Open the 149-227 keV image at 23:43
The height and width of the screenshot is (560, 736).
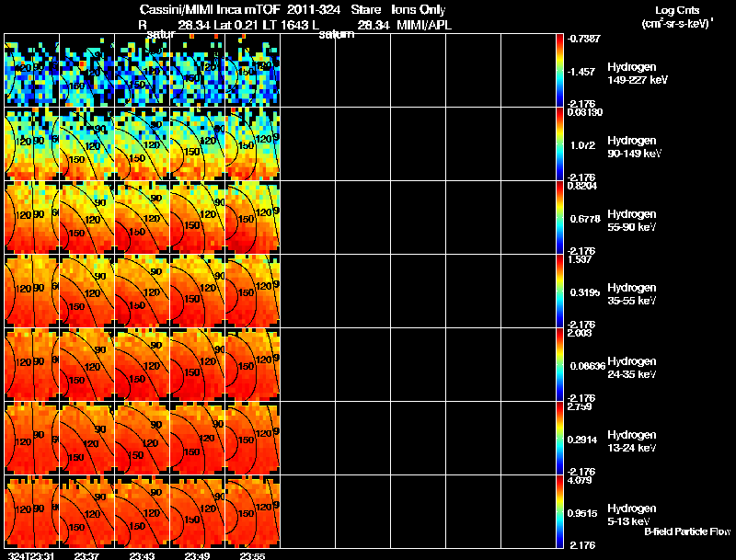[x=143, y=71]
